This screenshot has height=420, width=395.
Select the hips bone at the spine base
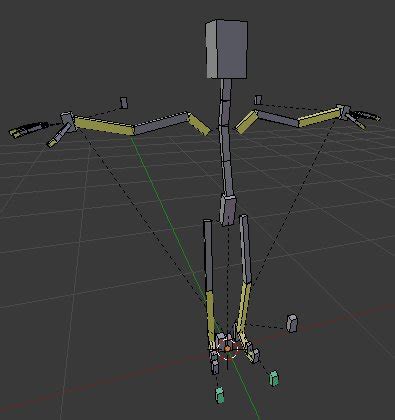point(229,210)
